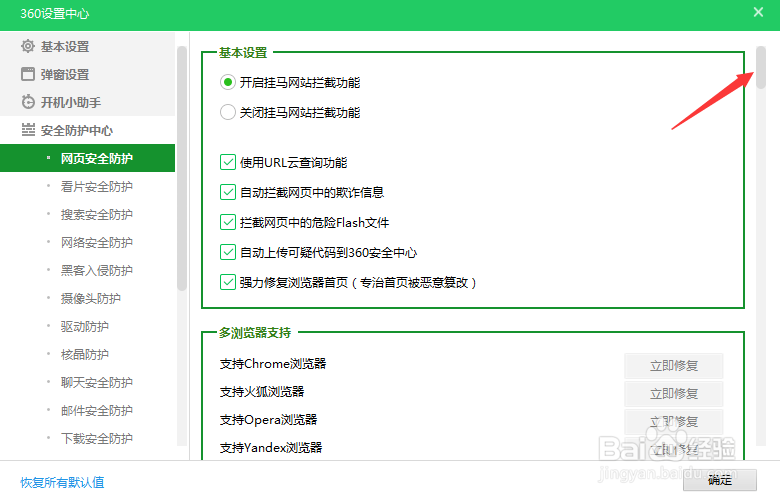Screen dimensions: 780x500
Task: Select 摄像头防护 item
Action: (x=88, y=299)
